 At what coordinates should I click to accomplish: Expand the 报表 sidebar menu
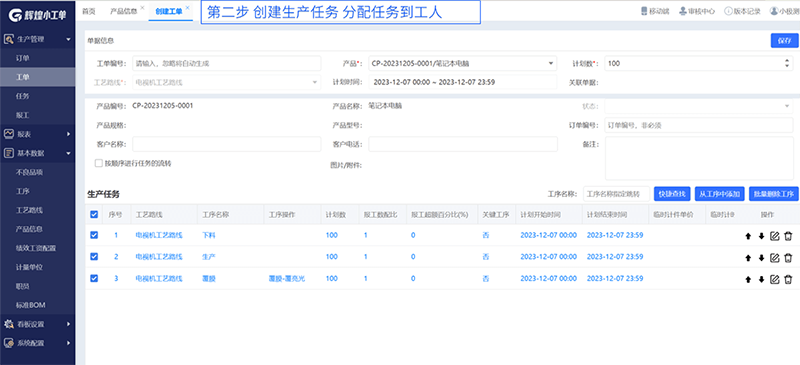click(38, 134)
